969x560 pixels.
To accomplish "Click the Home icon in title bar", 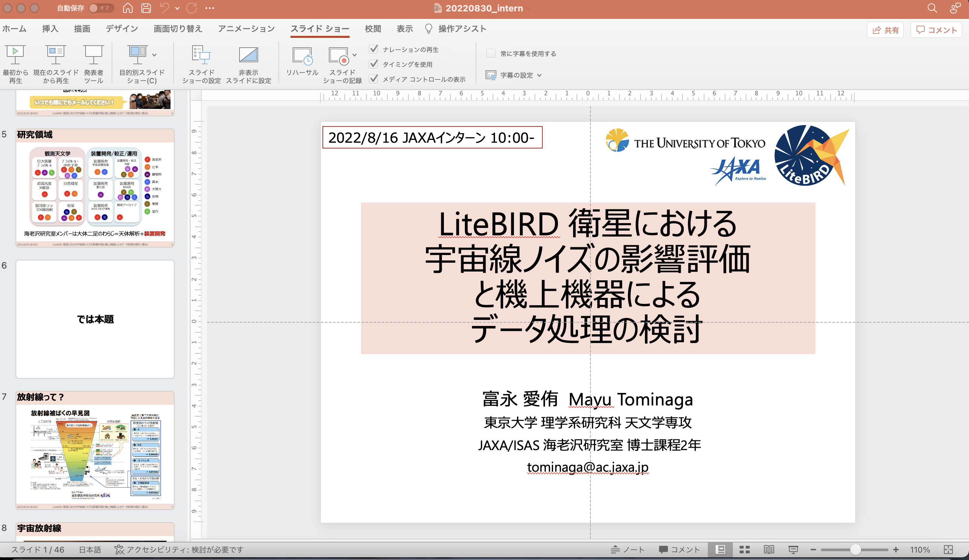I will [x=128, y=8].
